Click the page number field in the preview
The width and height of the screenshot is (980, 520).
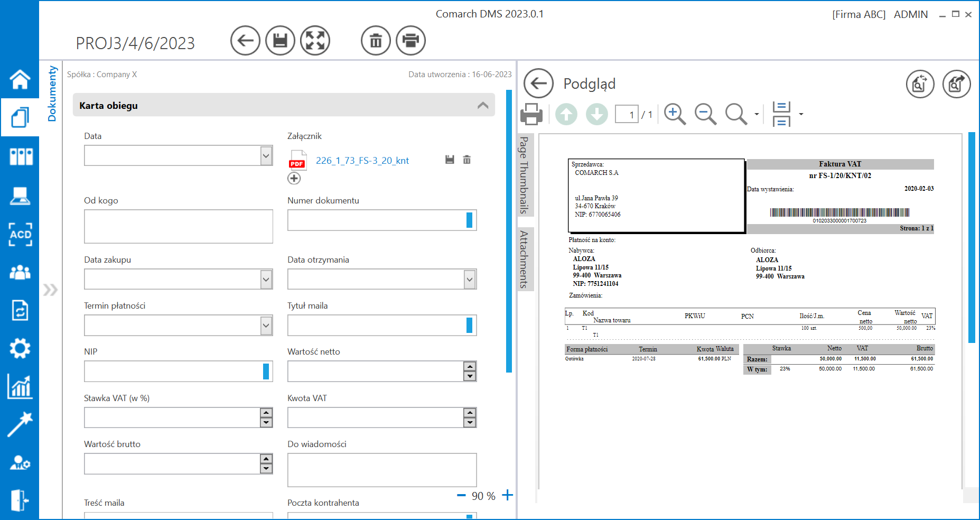627,115
